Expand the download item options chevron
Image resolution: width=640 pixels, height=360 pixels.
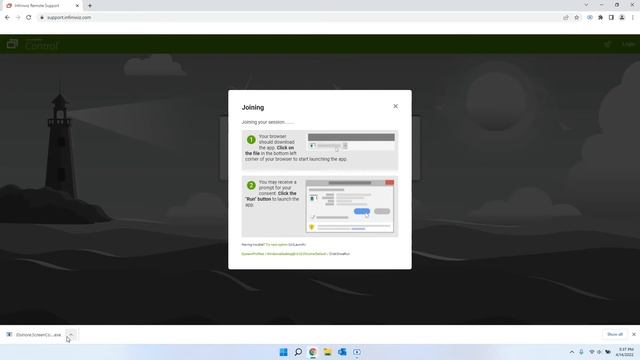(x=71, y=335)
